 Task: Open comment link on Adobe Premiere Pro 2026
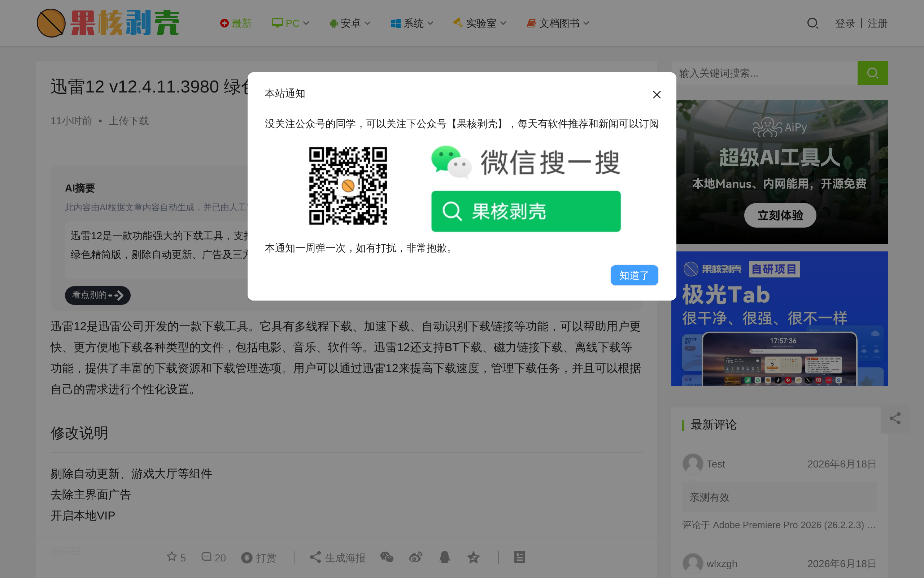[x=779, y=525]
